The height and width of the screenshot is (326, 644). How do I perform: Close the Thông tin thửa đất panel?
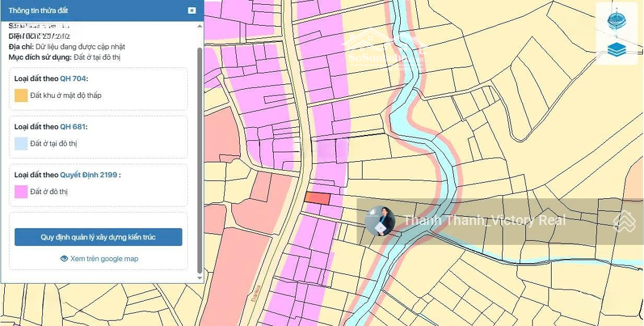click(x=191, y=10)
